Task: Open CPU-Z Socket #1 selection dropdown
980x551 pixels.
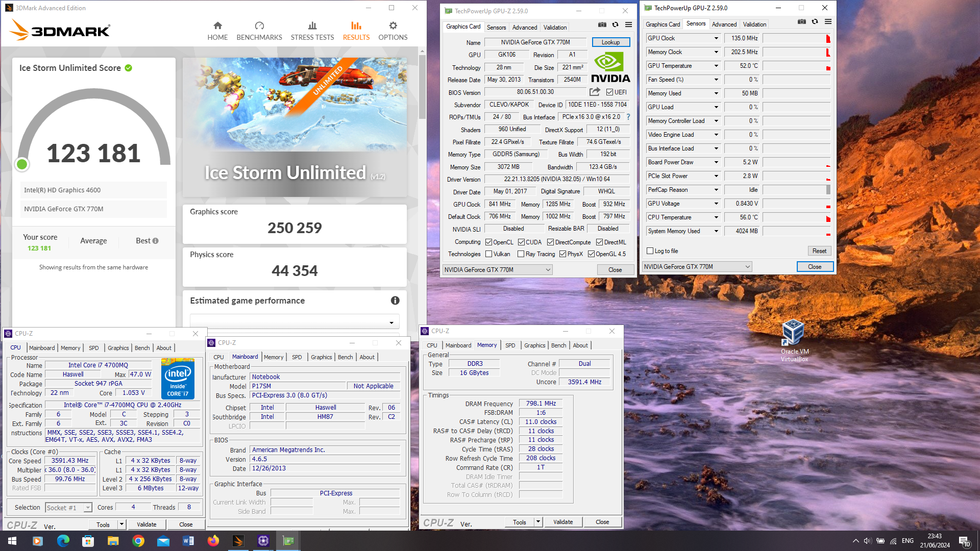Action: 68,508
